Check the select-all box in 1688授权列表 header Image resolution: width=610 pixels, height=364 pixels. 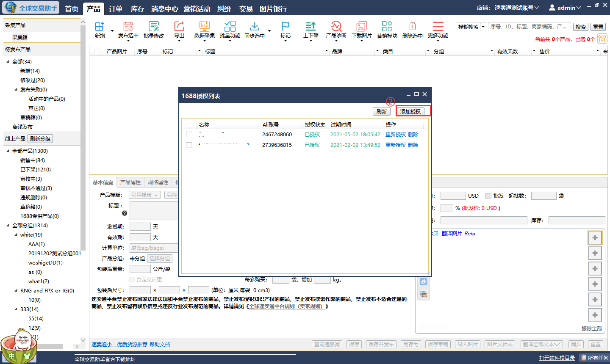tap(189, 124)
